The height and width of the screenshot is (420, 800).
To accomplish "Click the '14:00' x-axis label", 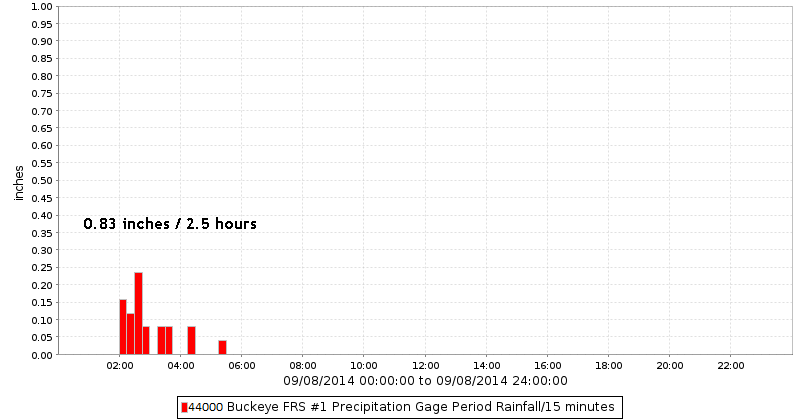I will coord(487,366).
